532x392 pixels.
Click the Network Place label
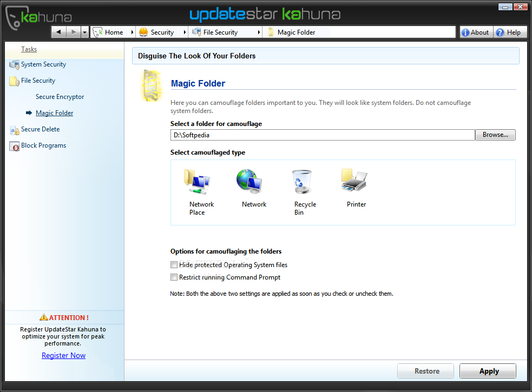[201, 208]
